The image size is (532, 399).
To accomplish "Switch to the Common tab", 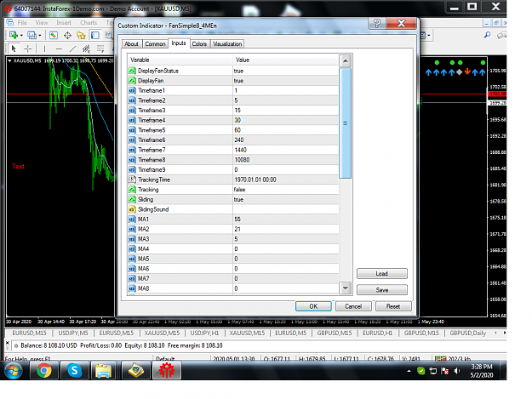I will [155, 44].
